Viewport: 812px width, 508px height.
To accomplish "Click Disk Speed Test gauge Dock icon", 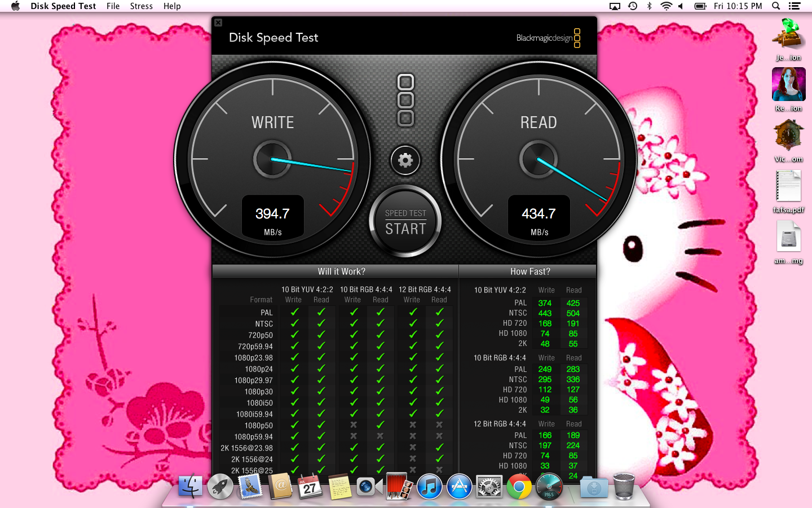I will click(549, 487).
